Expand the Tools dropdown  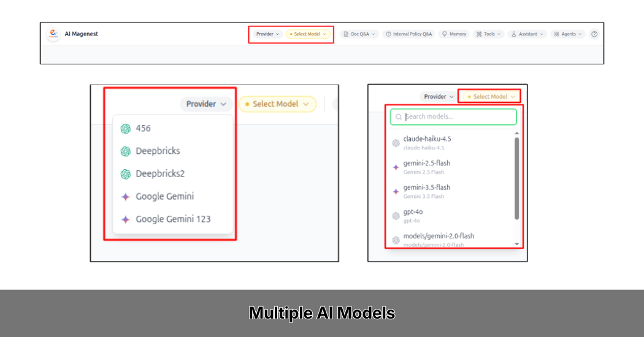tap(488, 34)
